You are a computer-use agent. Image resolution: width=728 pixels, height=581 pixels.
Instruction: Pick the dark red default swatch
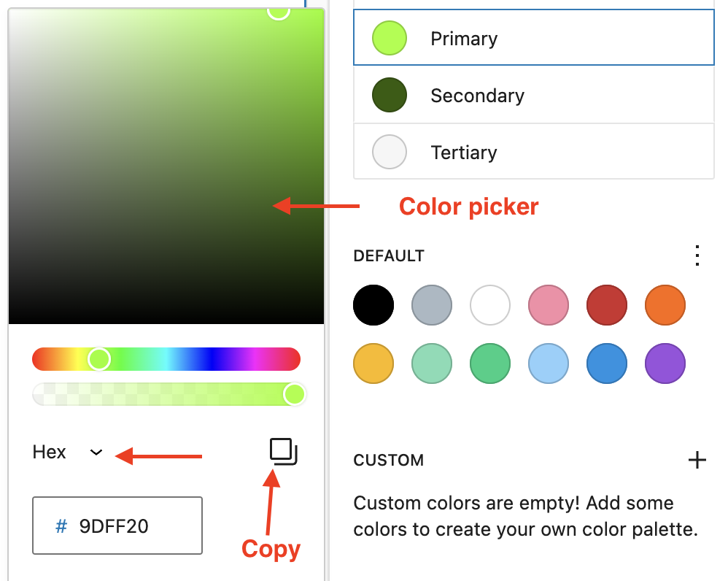pyautogui.click(x=606, y=305)
